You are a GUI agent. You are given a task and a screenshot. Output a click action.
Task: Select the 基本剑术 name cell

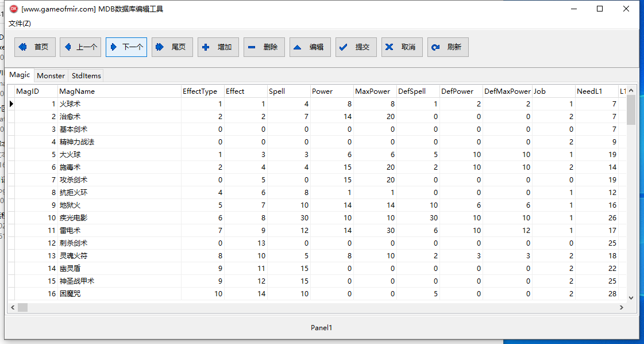119,129
